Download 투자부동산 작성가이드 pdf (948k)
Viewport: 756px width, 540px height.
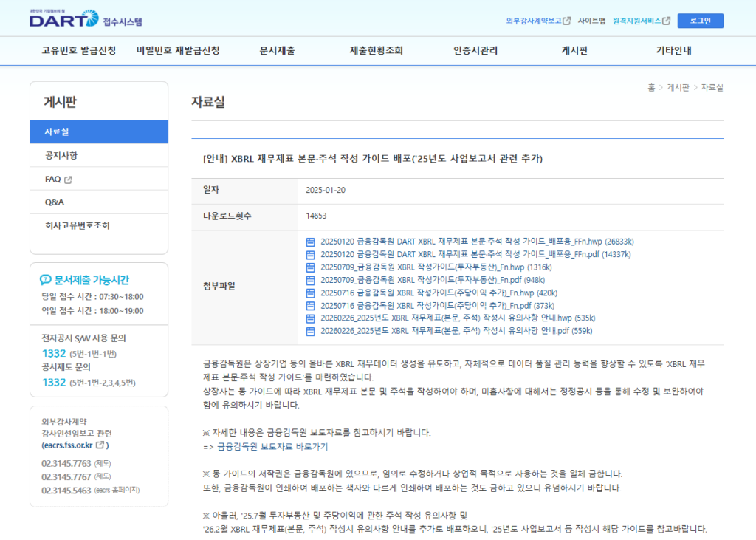pos(432,280)
